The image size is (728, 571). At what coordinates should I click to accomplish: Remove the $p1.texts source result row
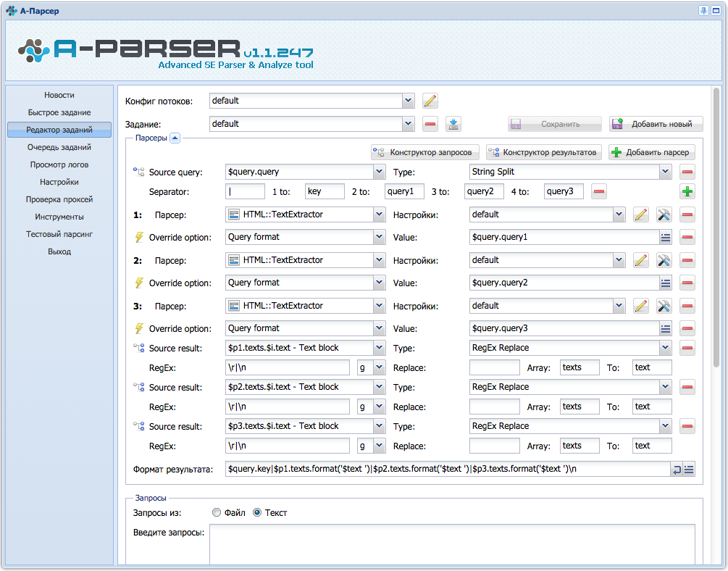click(x=687, y=348)
